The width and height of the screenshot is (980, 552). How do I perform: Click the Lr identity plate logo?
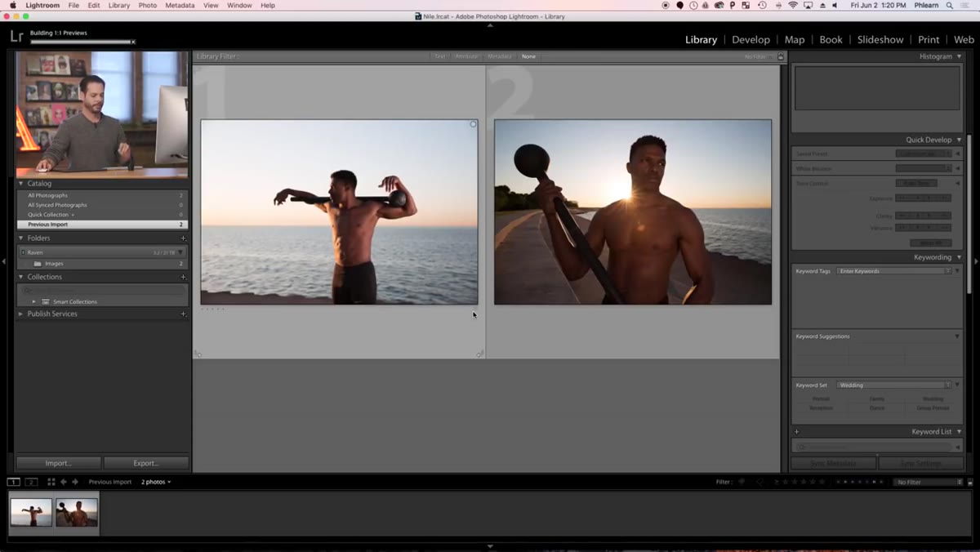pos(16,37)
